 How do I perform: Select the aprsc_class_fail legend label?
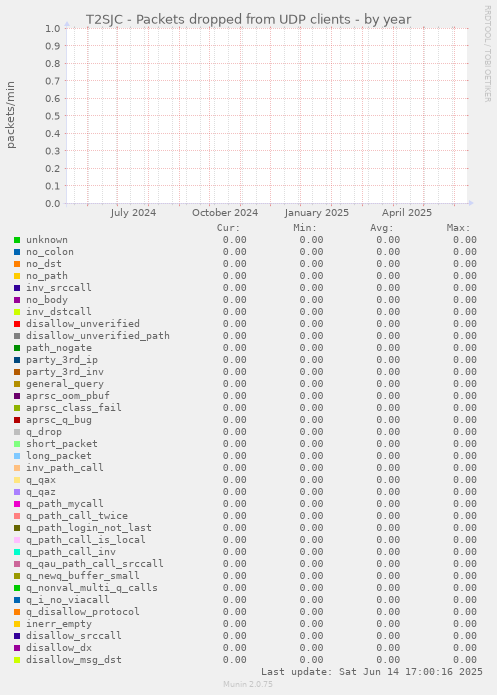point(74,408)
